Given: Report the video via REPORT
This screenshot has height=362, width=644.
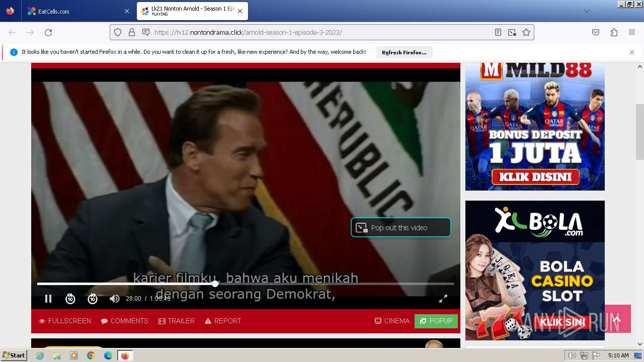Looking at the screenshot, I should click(223, 321).
